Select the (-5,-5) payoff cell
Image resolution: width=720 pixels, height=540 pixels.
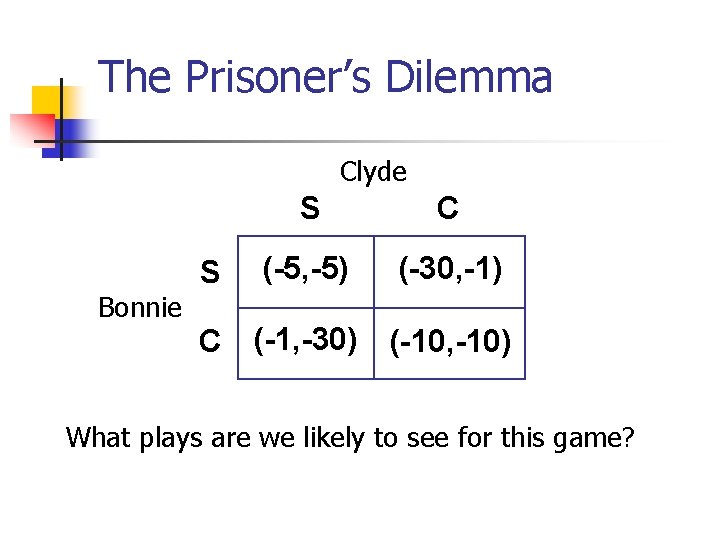[x=306, y=272]
